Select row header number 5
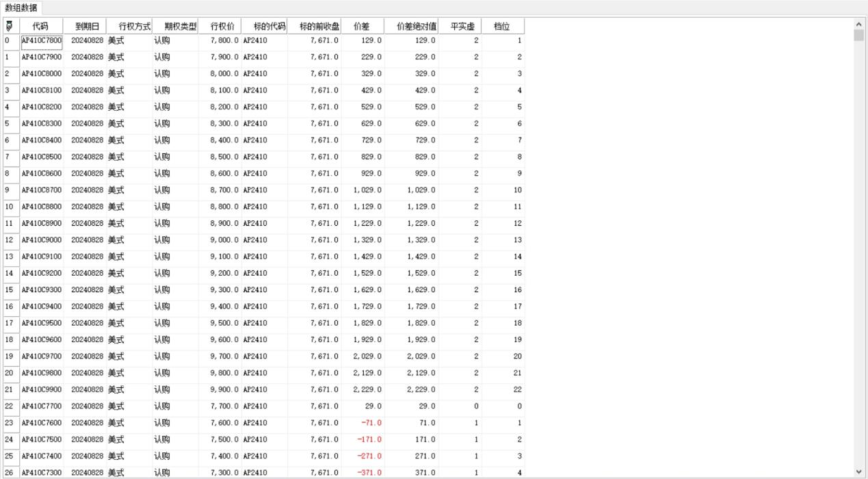Viewport: 868px width, 479px height. click(11, 124)
